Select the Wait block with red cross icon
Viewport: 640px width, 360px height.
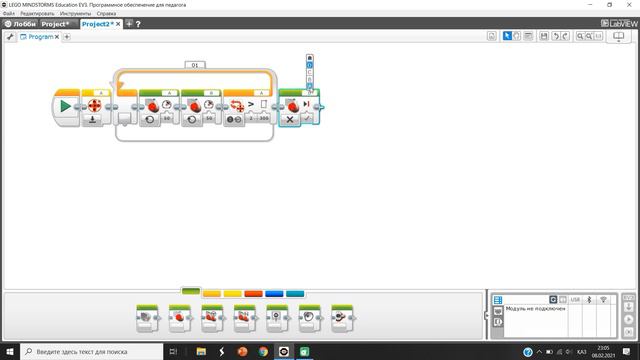pos(95,106)
